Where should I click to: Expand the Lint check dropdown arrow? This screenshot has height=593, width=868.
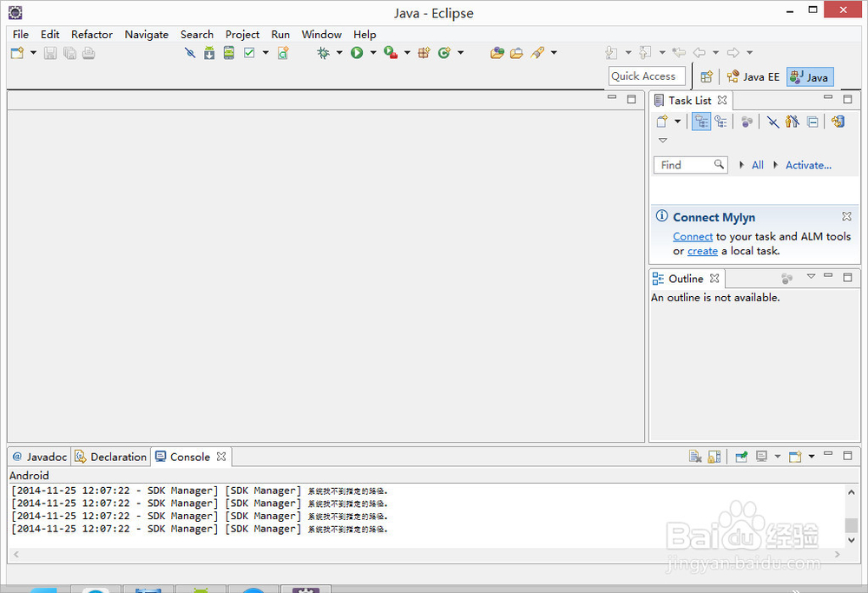[x=266, y=53]
